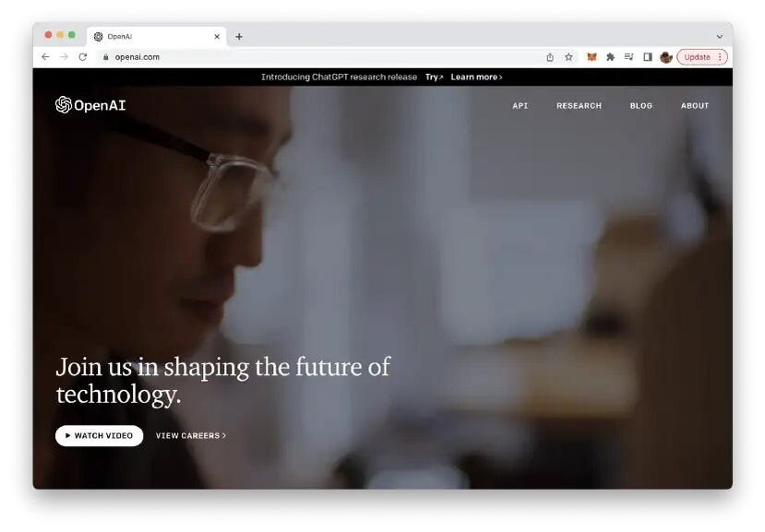
Task: Open the Update button's three-dot menu
Action: [x=720, y=57]
